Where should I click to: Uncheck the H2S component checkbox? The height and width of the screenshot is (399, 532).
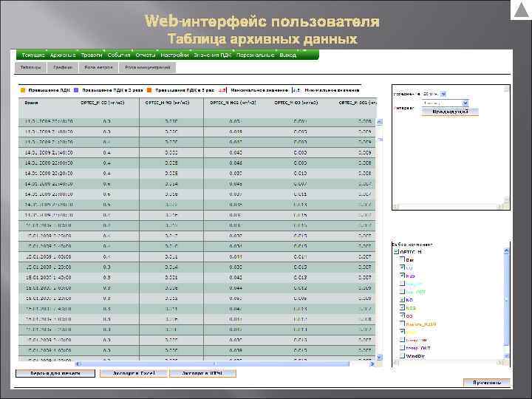pyautogui.click(x=402, y=276)
